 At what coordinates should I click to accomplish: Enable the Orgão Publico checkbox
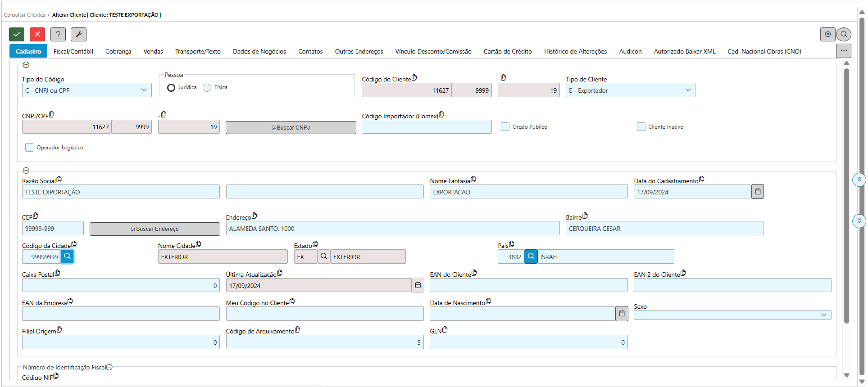click(505, 127)
